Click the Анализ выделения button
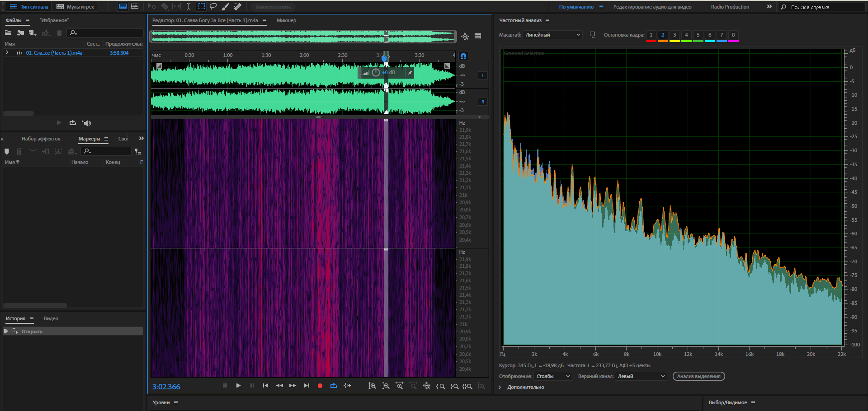Screen dimensions: 868x411 (698, 376)
